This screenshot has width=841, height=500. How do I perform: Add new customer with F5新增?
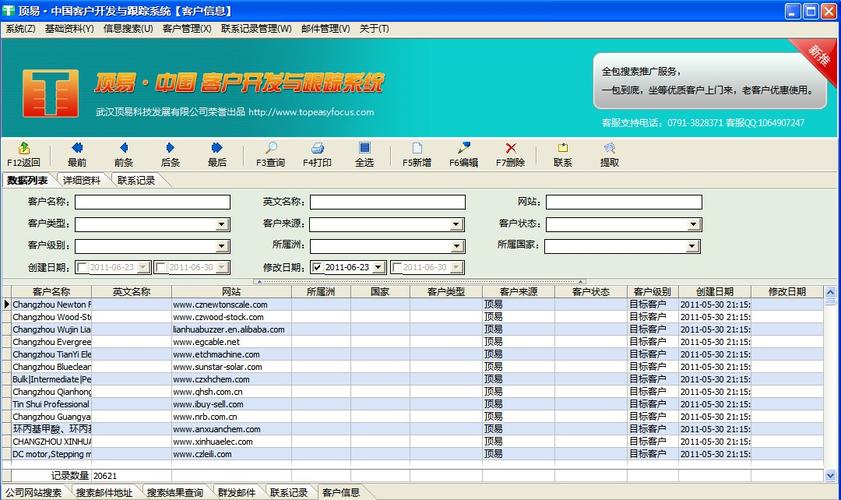(x=417, y=155)
